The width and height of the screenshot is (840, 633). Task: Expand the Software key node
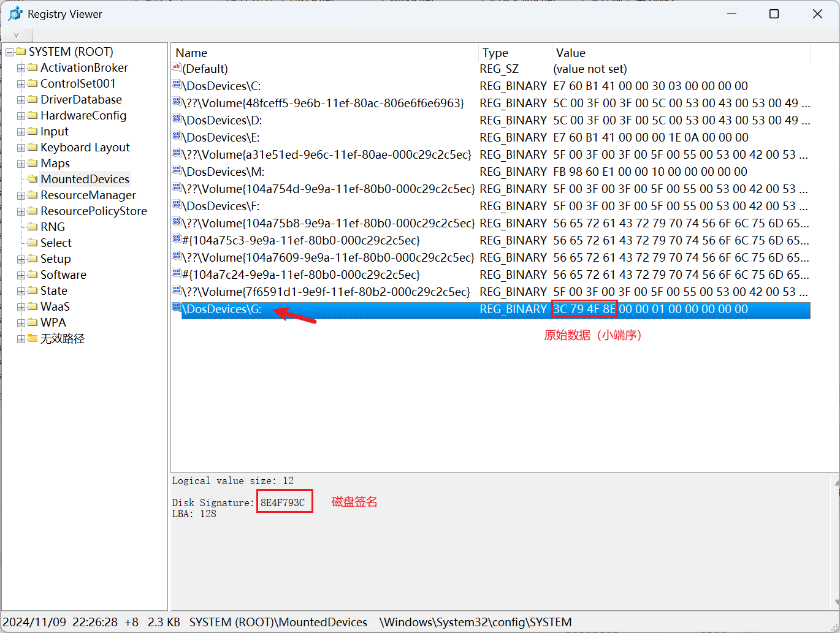coord(21,275)
